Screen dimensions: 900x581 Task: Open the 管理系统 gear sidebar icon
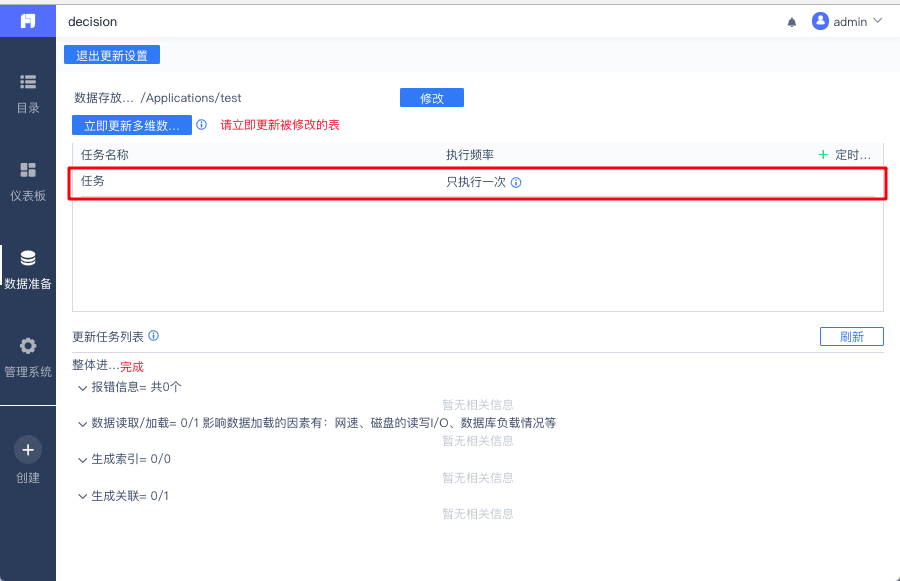(28, 346)
